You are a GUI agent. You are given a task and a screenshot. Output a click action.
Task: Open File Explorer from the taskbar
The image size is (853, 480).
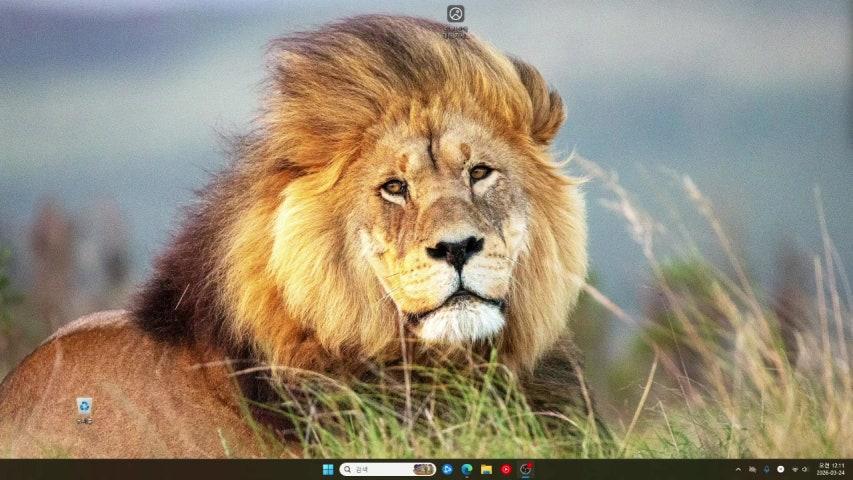coord(486,469)
